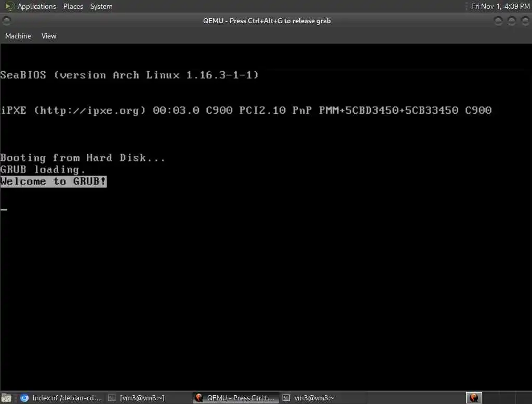Viewport: 532px width, 404px height.
Task: Switch to the [vm3@vm3:~] terminal window
Action: point(148,398)
